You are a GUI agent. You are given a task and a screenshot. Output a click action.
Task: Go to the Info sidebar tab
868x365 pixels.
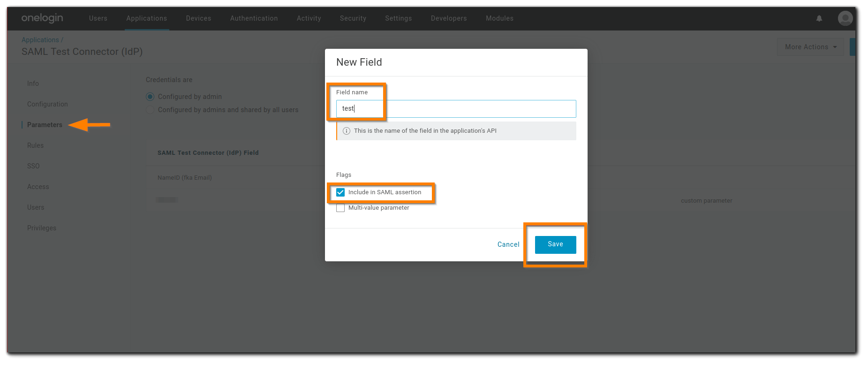click(33, 84)
